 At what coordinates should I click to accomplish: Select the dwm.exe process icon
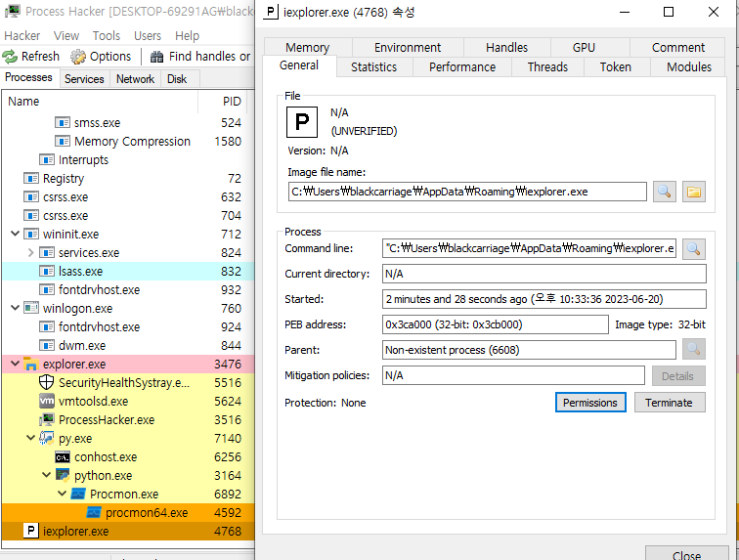(46, 346)
